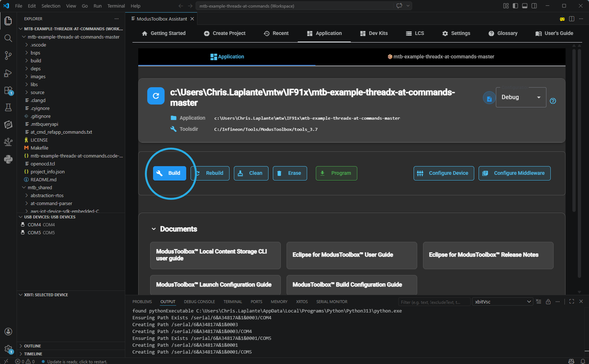Split the editor right
This screenshot has height=364, width=589.
pyautogui.click(x=572, y=19)
